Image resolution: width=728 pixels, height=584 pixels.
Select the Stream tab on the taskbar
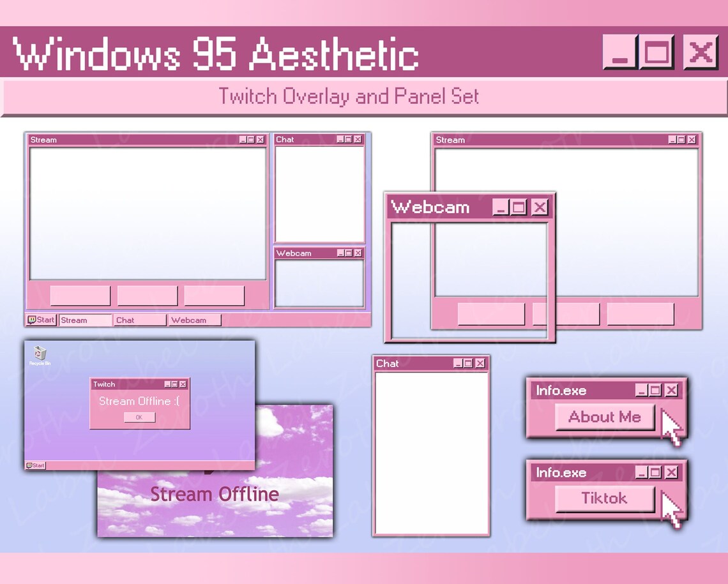[x=85, y=320]
